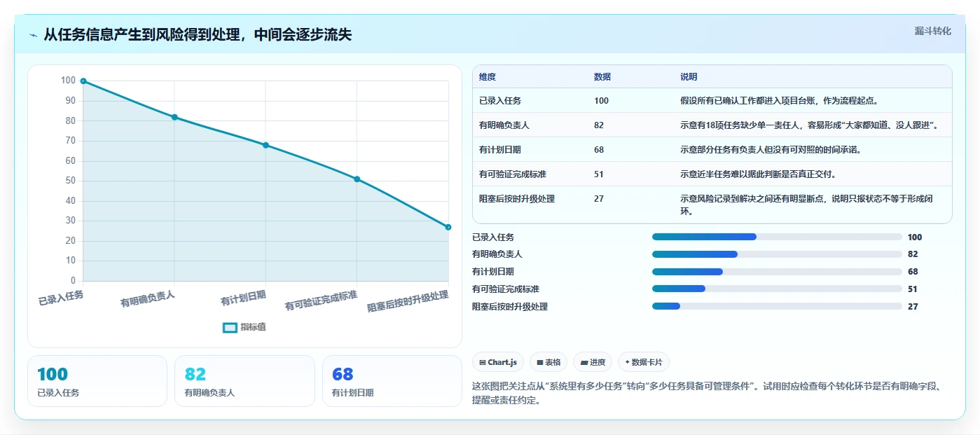
Task: Click the chart data point for 有明确负责人
Action: (x=174, y=117)
